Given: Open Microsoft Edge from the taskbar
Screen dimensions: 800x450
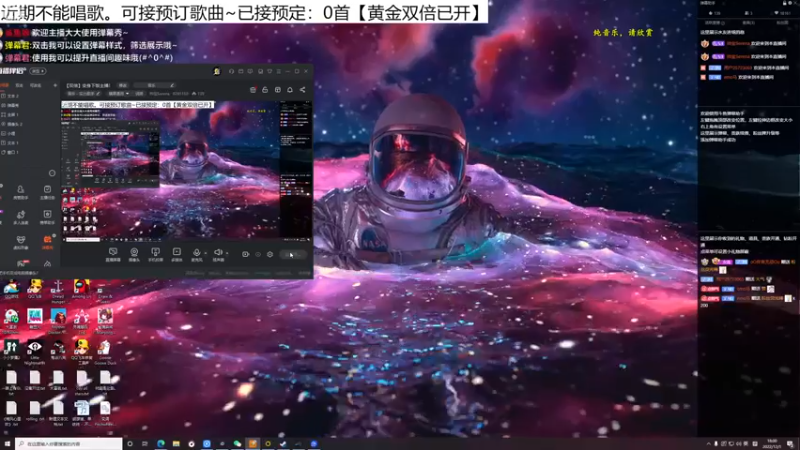Looking at the screenshot, I should point(161,444).
